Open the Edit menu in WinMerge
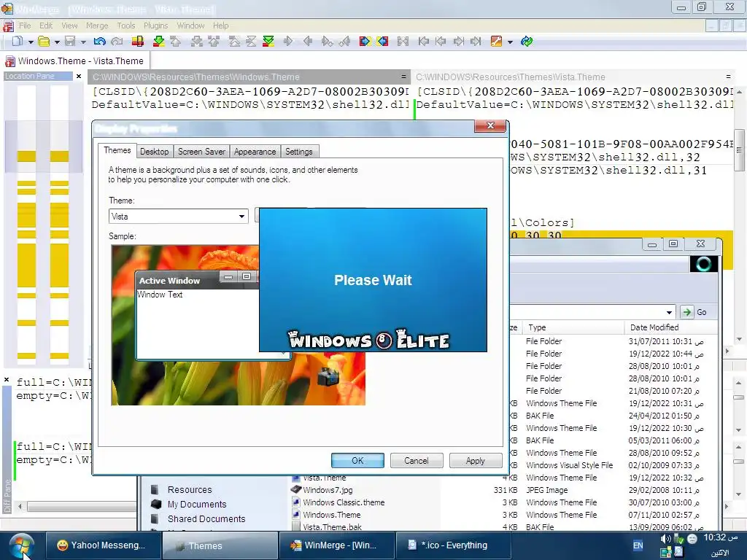The width and height of the screenshot is (747, 560). [46, 26]
